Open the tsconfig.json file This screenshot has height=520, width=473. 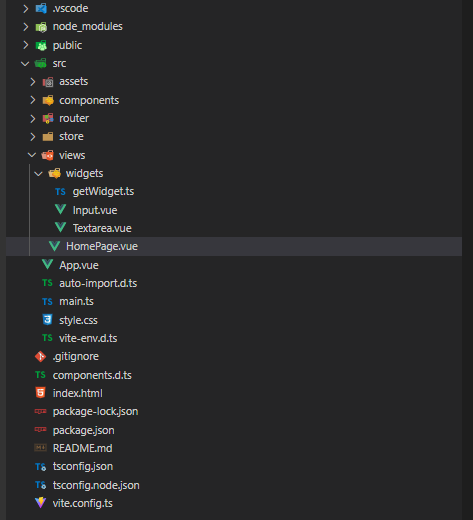click(x=83, y=467)
